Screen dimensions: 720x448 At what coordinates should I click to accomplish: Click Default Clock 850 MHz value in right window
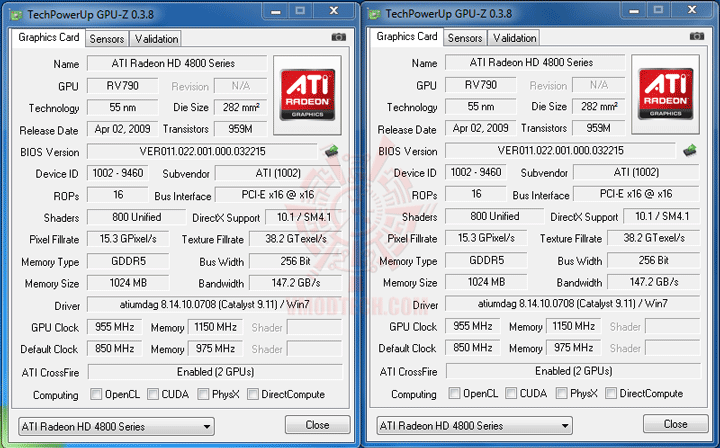click(x=472, y=347)
